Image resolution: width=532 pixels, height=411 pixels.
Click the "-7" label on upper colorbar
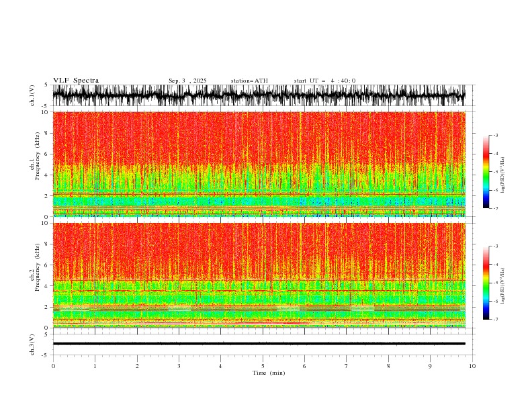coord(495,208)
